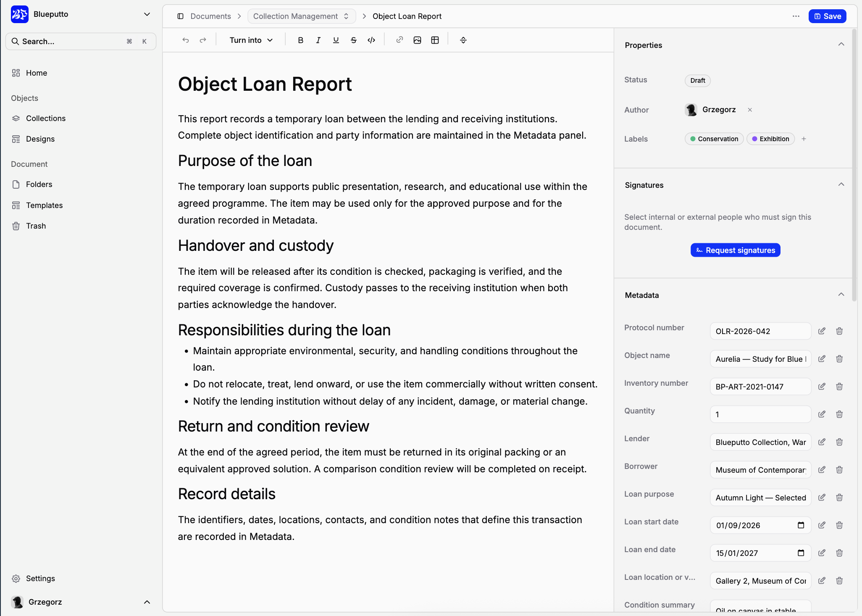The height and width of the screenshot is (616, 862).
Task: Open the more options ellipsis menu
Action: pyautogui.click(x=796, y=16)
